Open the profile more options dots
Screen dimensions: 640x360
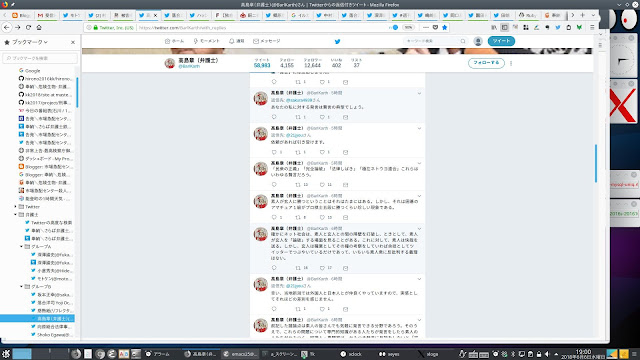[511, 63]
